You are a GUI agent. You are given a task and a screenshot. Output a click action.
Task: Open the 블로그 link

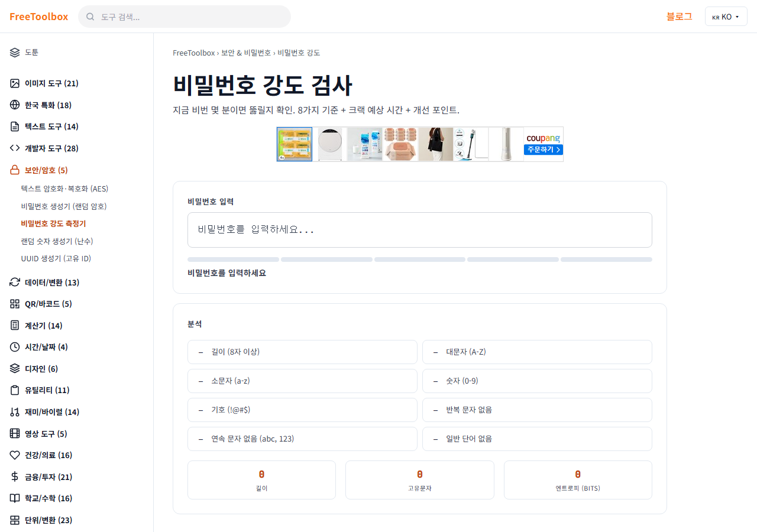coord(680,17)
